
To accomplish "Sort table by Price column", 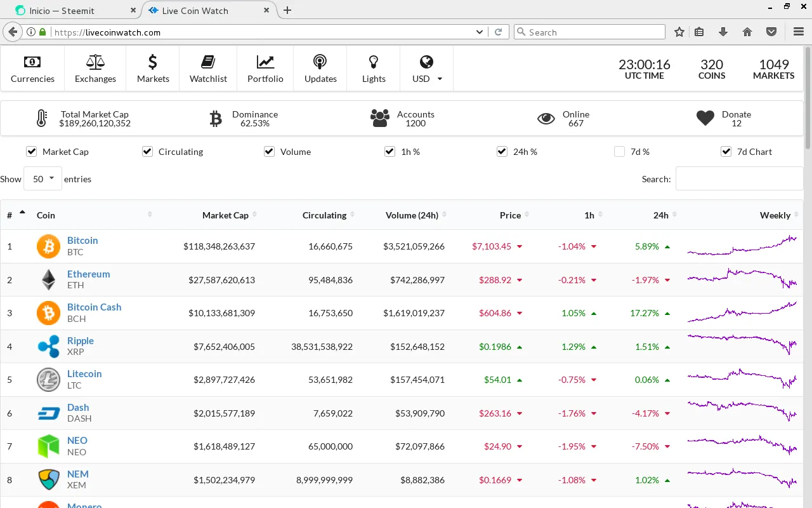I will (493, 215).
